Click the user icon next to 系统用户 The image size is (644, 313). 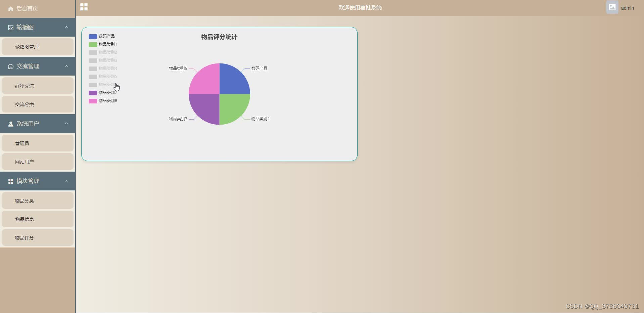point(11,124)
